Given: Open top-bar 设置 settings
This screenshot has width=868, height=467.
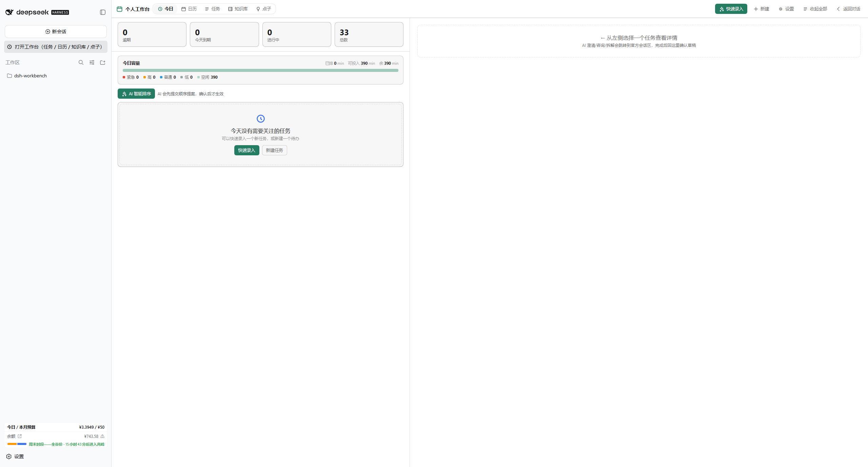Looking at the screenshot, I should [786, 9].
